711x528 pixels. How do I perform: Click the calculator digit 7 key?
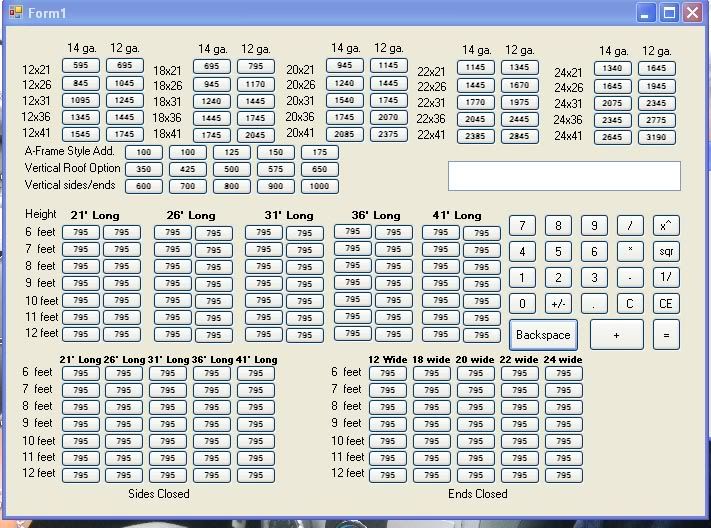click(x=521, y=226)
